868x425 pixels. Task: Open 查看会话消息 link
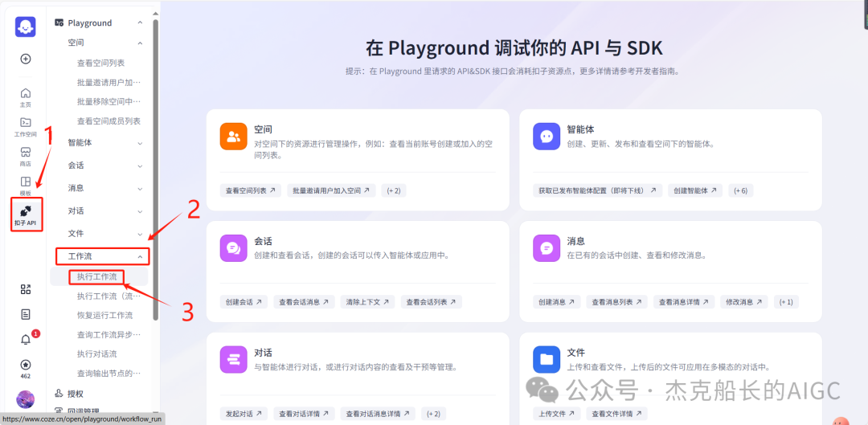(x=304, y=302)
